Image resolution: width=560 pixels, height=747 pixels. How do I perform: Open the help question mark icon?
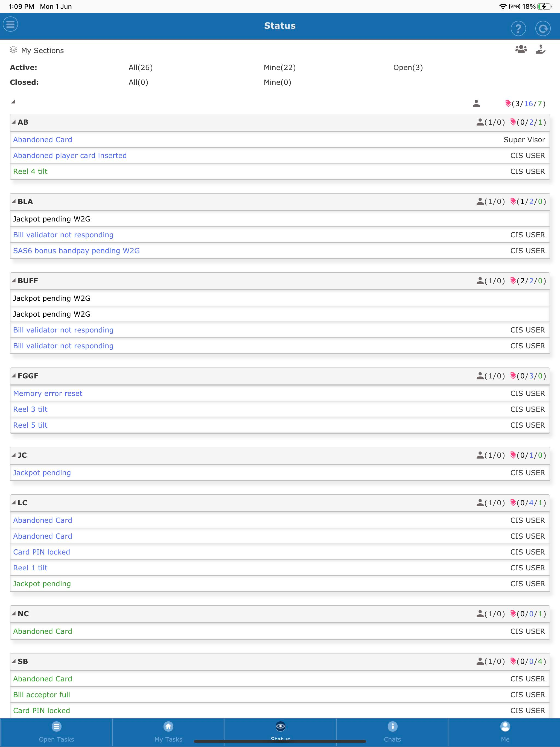point(518,28)
